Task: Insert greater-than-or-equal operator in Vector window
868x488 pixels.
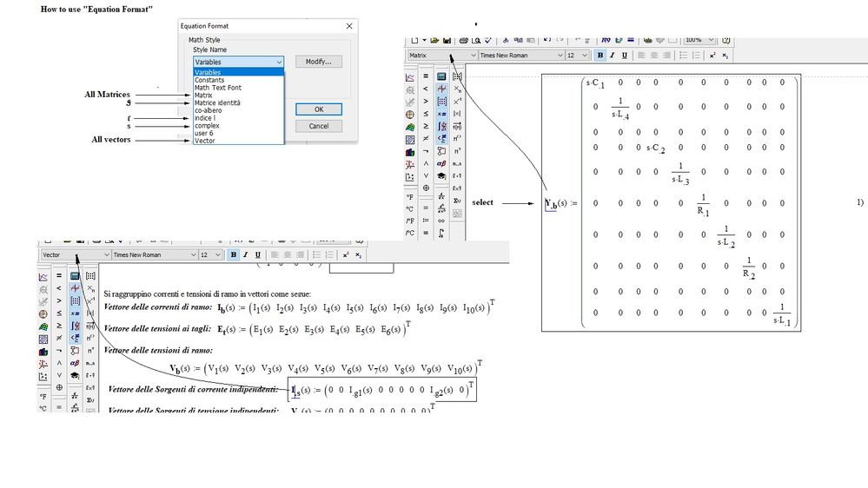Action: pos(59,326)
